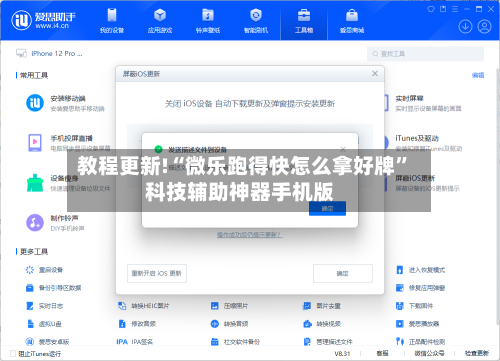Open the 转换HEIC图片 tool
Viewport: 500px width, 361px height.
coord(144,306)
